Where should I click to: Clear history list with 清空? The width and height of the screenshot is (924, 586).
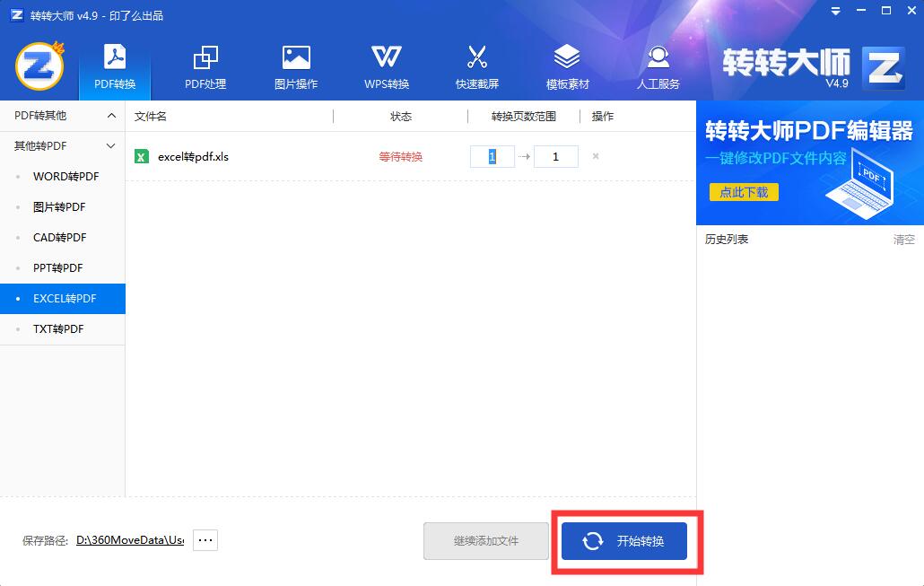[x=904, y=240]
